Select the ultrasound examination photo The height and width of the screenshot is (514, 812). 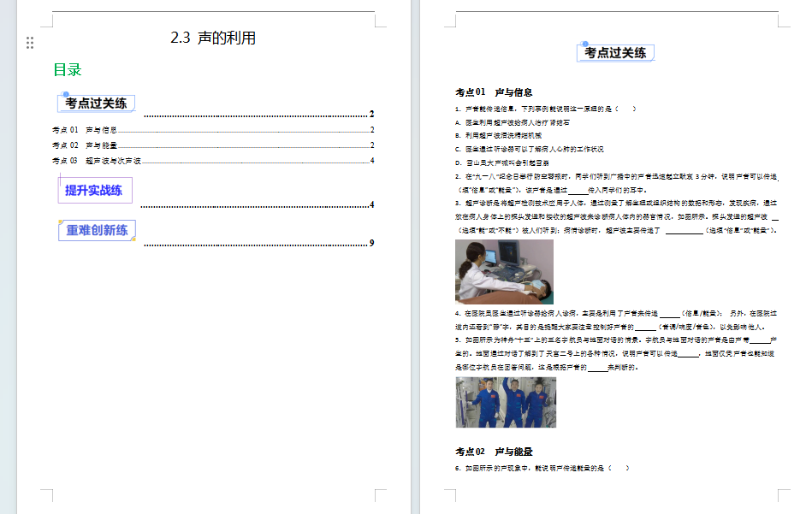point(504,271)
